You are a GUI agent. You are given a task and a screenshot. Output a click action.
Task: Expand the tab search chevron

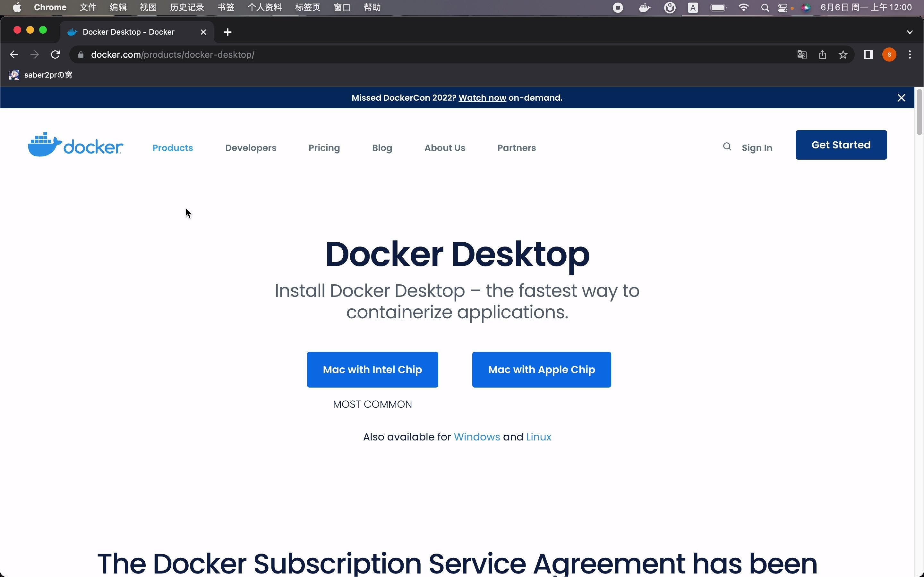click(909, 32)
